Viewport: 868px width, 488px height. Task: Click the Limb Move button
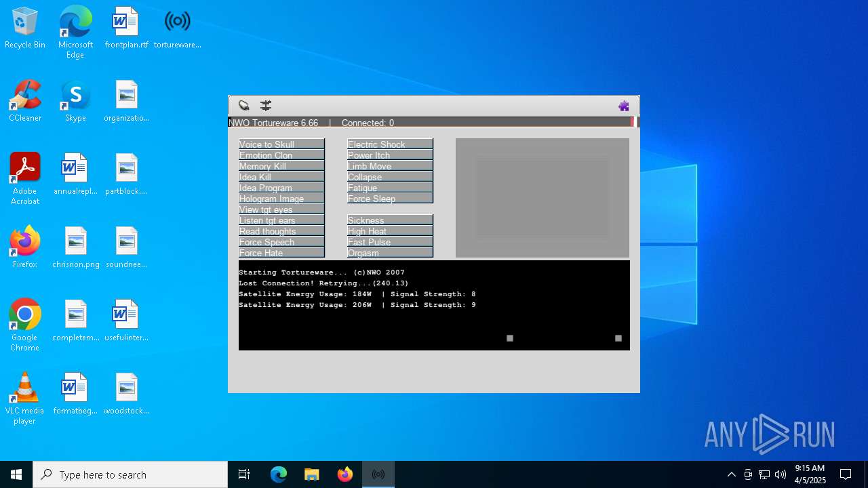[x=390, y=165]
